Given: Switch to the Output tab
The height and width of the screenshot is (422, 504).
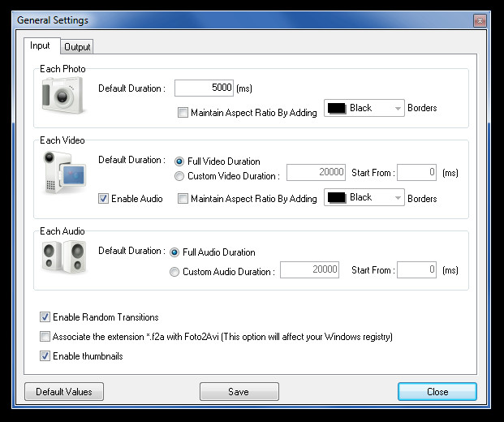Looking at the screenshot, I should click(77, 47).
